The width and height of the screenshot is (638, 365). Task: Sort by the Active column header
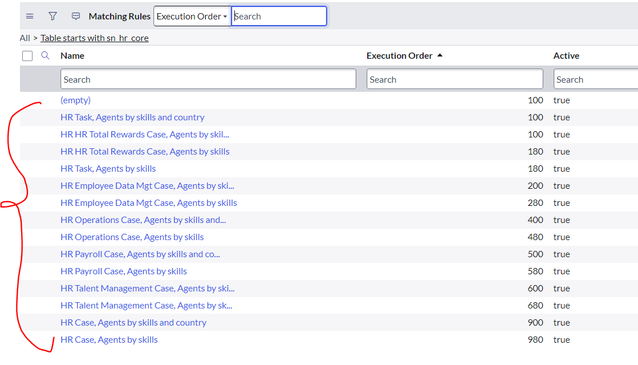click(x=566, y=56)
